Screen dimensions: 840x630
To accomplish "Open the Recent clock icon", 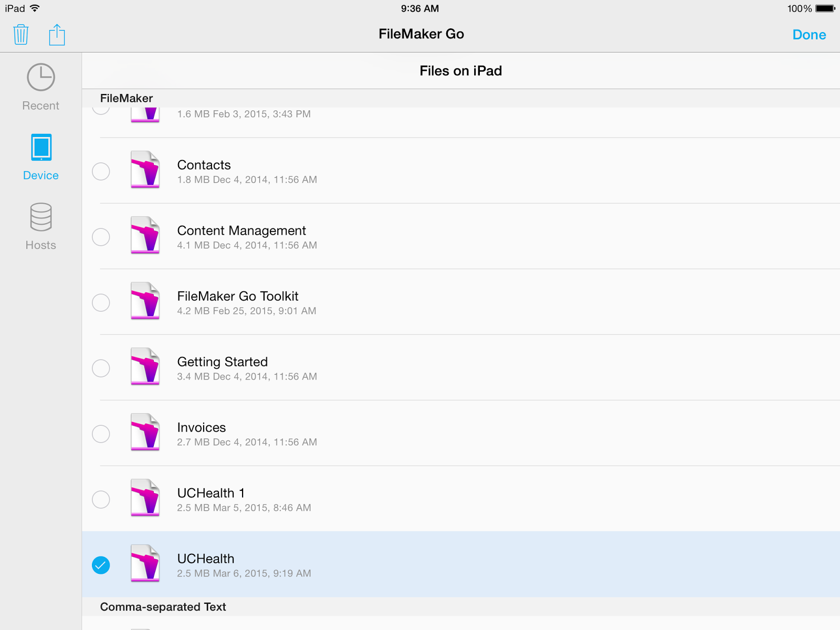I will coord(41,78).
